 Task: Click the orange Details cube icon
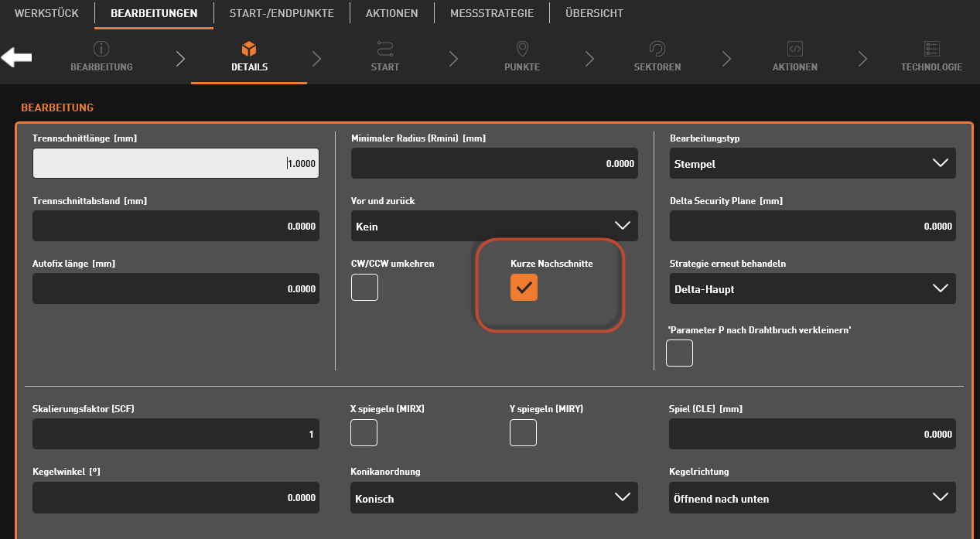click(249, 49)
